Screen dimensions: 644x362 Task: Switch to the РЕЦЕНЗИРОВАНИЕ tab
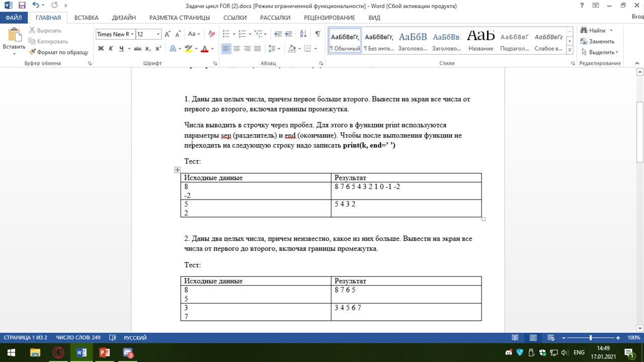[329, 18]
